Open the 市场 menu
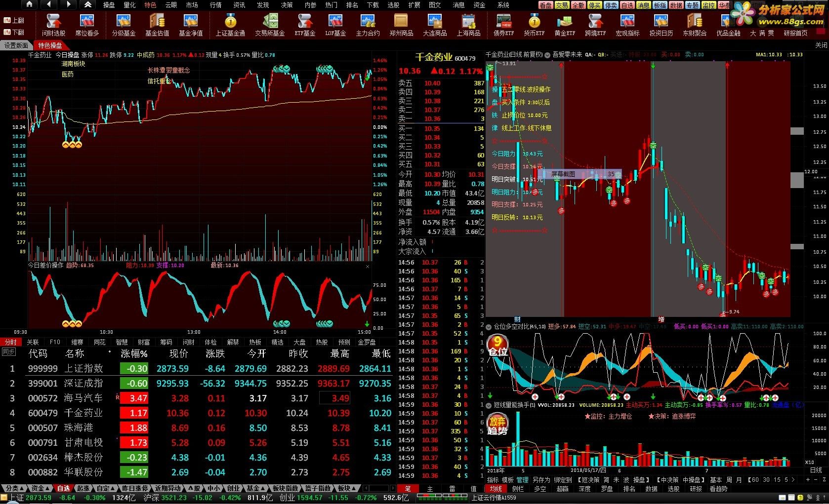The image size is (829, 504). (x=192, y=5)
